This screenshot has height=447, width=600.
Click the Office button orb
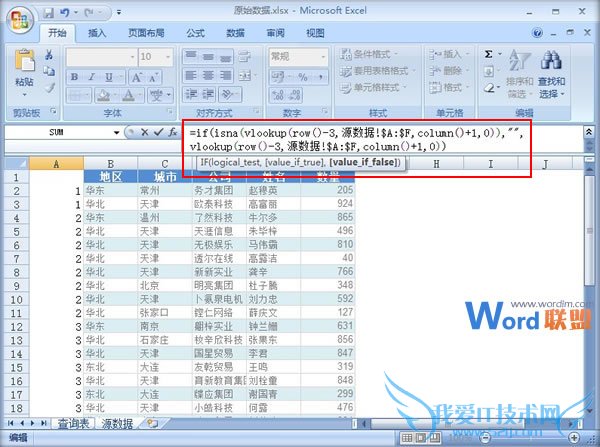click(20, 19)
